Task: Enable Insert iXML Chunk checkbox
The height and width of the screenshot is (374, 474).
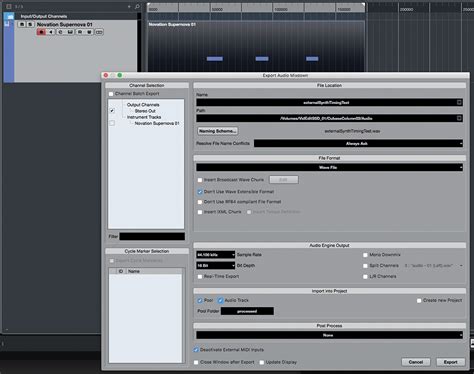Action: (200, 212)
